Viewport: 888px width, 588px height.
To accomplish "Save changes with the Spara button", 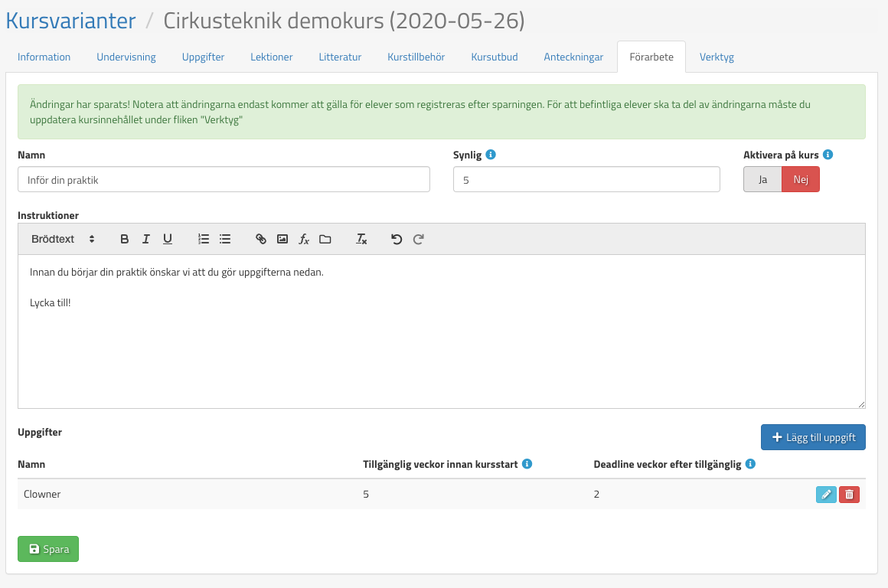I will point(48,549).
